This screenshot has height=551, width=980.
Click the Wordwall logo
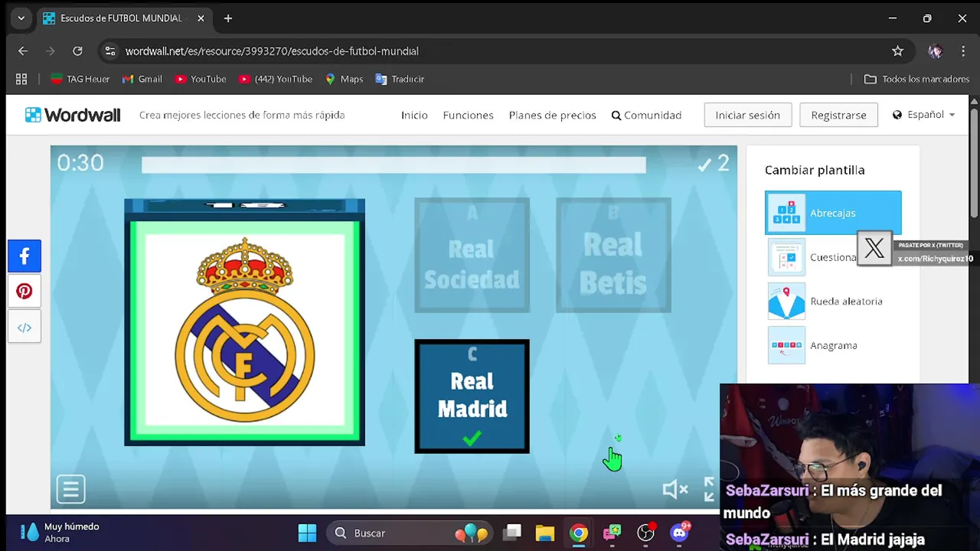point(73,115)
